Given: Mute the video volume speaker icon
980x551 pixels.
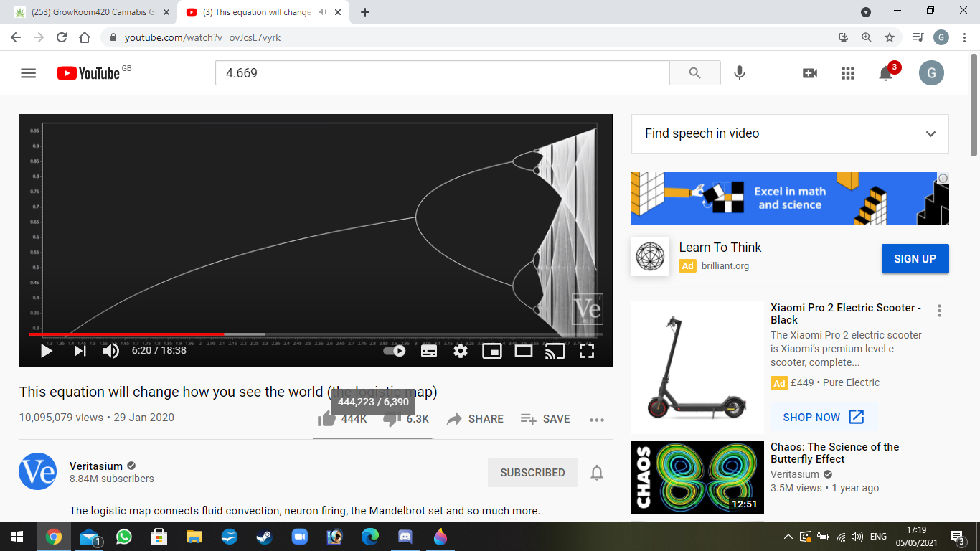Looking at the screenshot, I should [110, 351].
